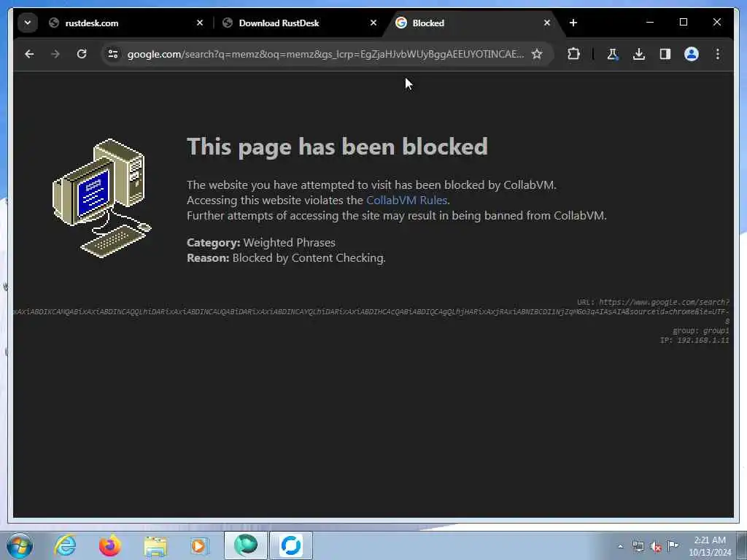Open the taskbar clock showing 2:21 AM
The height and width of the screenshot is (560, 747).
click(710, 546)
